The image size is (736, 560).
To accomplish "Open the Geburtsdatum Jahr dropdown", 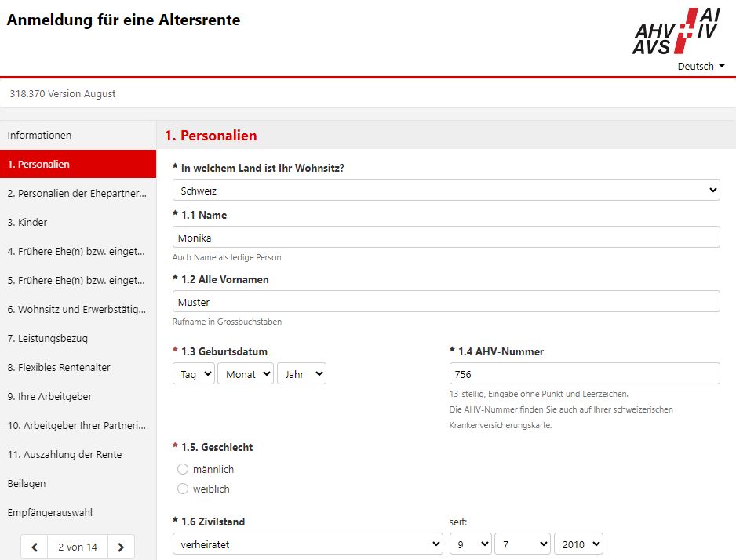I will click(x=301, y=374).
